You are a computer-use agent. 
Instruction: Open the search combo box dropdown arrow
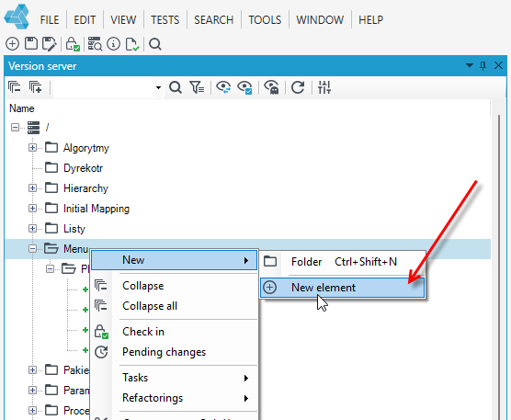click(158, 87)
